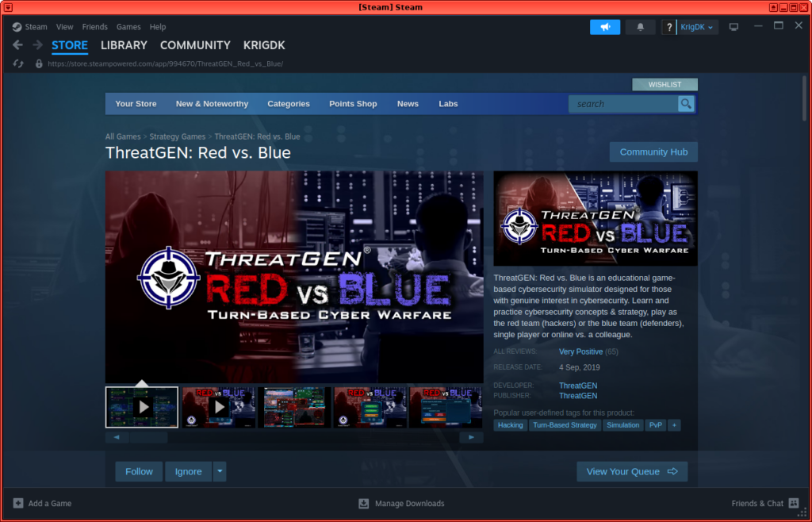812x522 pixels.
Task: Click the Add a Game plus icon
Action: tap(18, 503)
